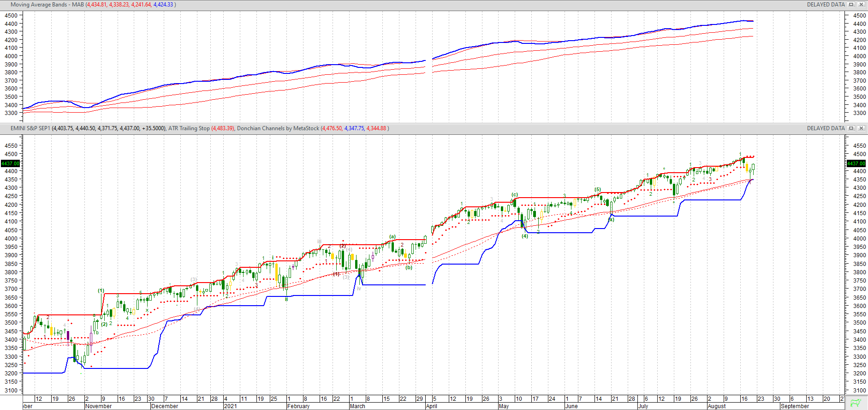Click the green bull Expert Advisor icon

coord(856,403)
